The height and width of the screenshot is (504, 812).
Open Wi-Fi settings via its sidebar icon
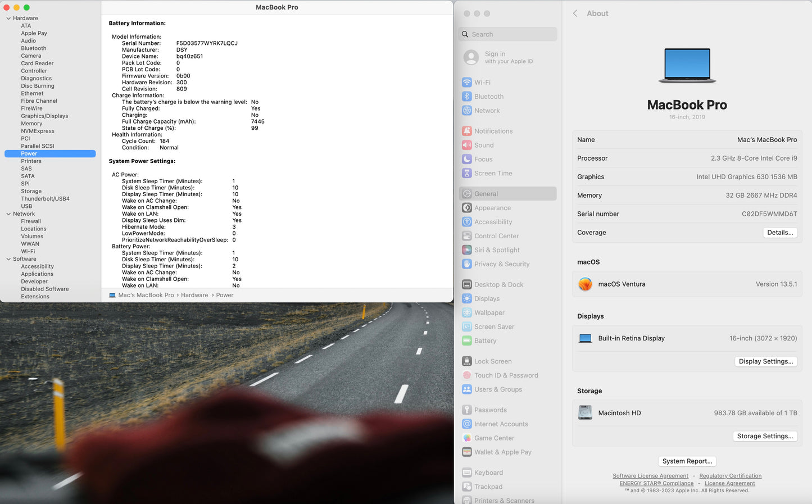pos(466,83)
